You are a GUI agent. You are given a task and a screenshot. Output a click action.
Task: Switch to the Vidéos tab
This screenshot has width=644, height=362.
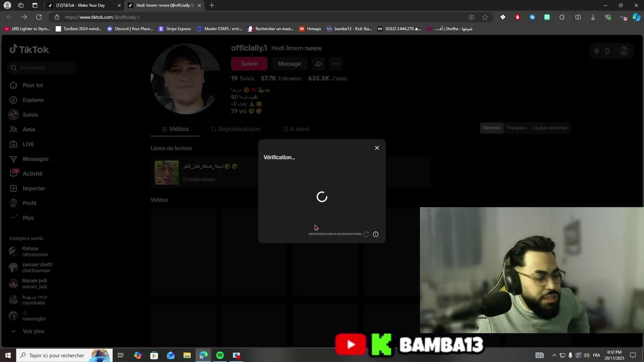(175, 129)
